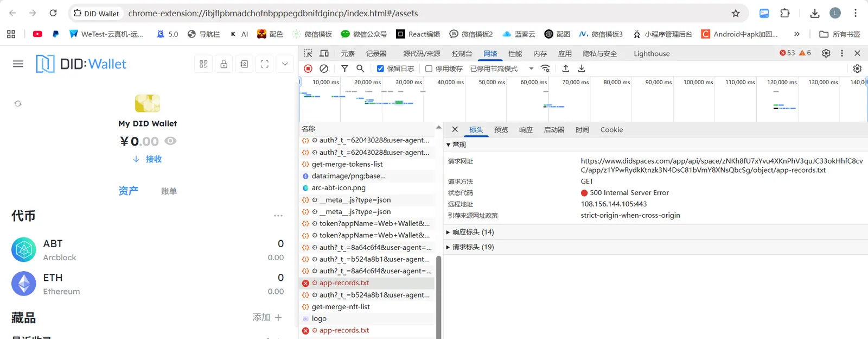Image resolution: width=868 pixels, height=339 pixels.
Task: Select the logo request row
Action: pyautogui.click(x=367, y=319)
